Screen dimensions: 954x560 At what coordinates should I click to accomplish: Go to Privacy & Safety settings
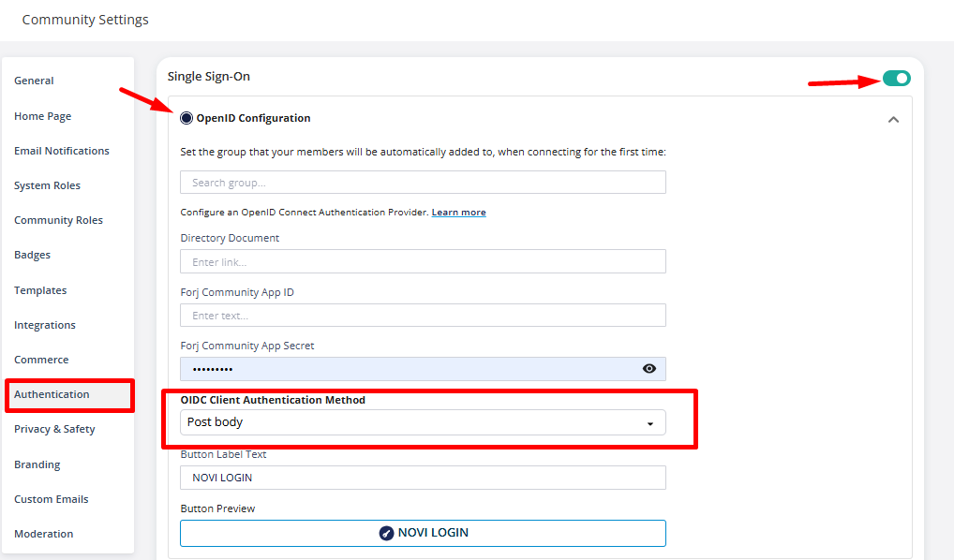(54, 429)
